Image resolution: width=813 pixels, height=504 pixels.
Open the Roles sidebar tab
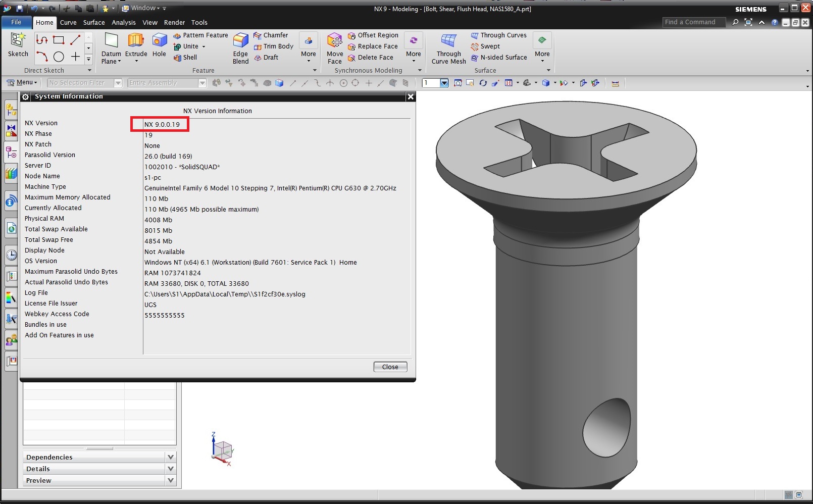click(x=11, y=340)
